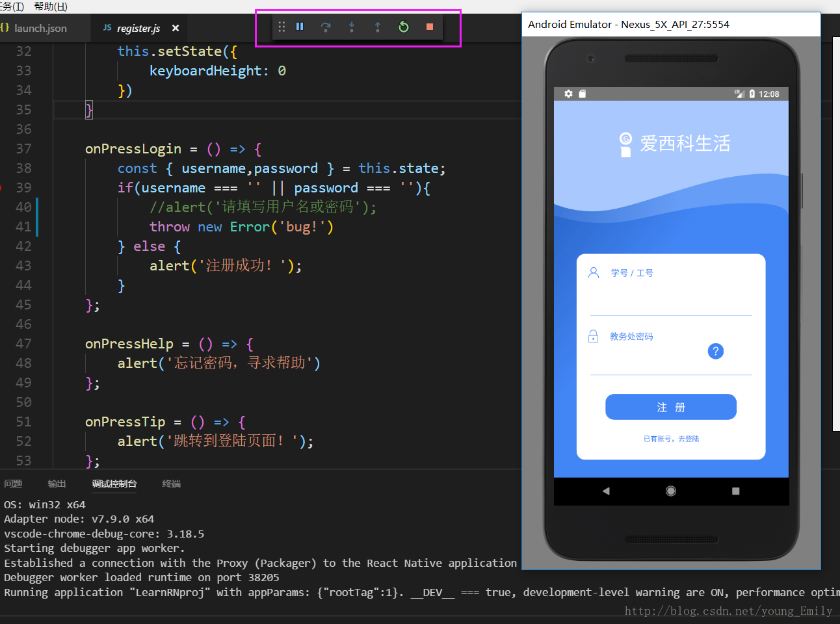Tap the Android home circle button

pyautogui.click(x=671, y=491)
